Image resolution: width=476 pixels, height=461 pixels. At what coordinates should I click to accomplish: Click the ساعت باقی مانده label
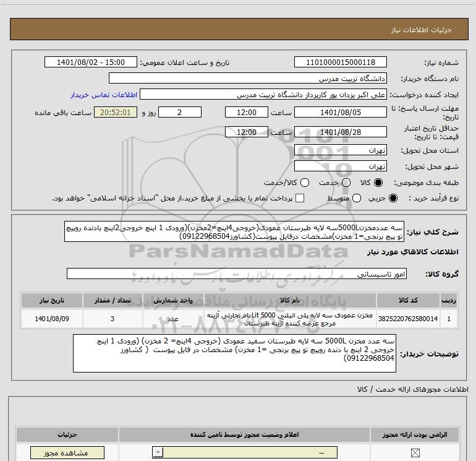[x=63, y=113]
